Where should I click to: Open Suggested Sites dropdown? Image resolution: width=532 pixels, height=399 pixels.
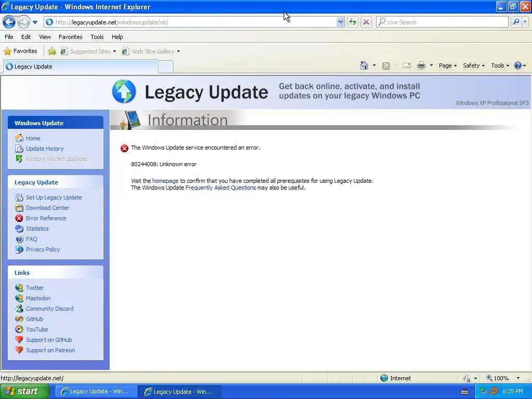[x=88, y=51]
